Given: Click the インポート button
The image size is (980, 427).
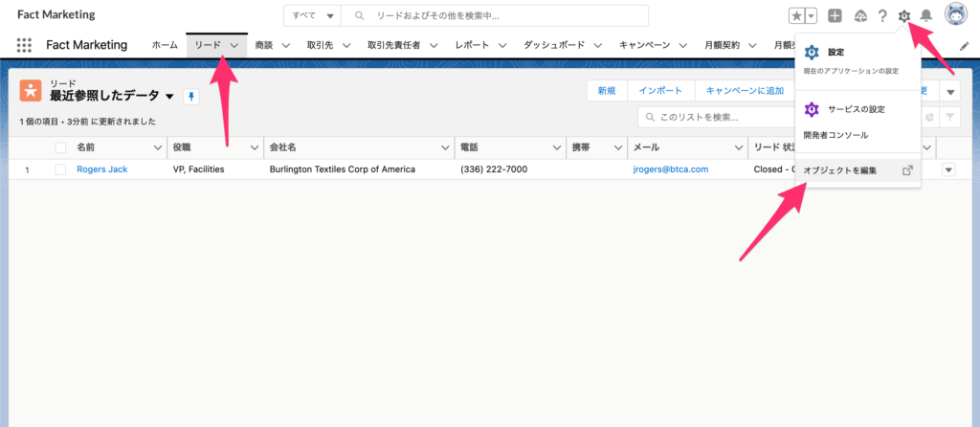Looking at the screenshot, I should coord(660,91).
